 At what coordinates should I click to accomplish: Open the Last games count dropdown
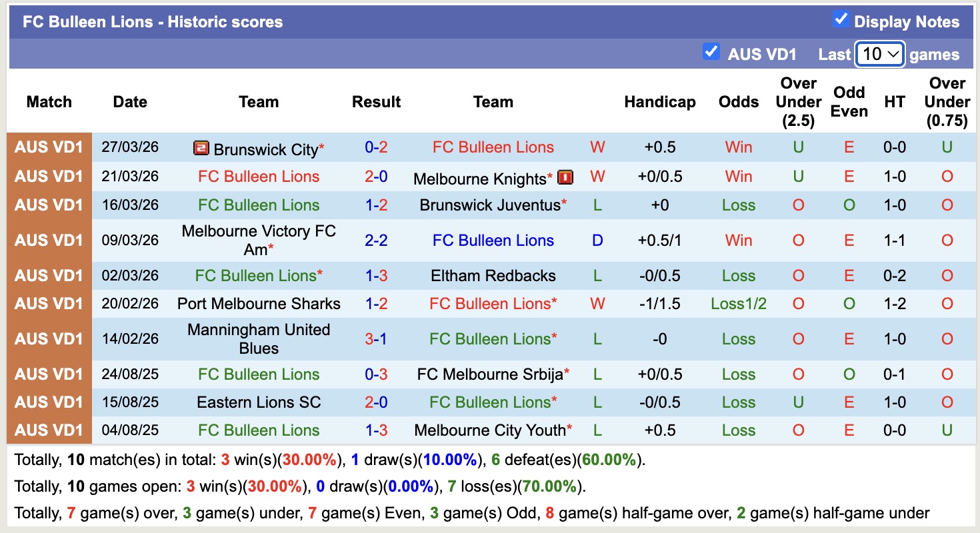pos(879,53)
